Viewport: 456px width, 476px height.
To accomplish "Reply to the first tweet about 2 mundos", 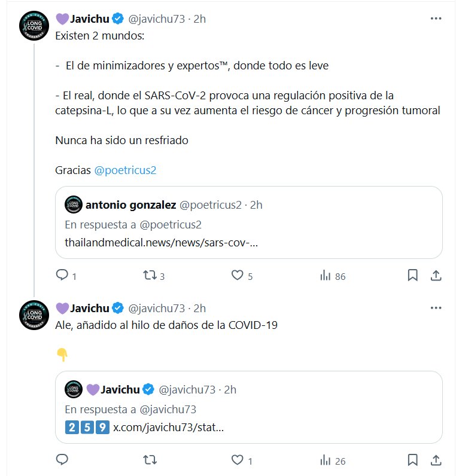I will [x=62, y=275].
